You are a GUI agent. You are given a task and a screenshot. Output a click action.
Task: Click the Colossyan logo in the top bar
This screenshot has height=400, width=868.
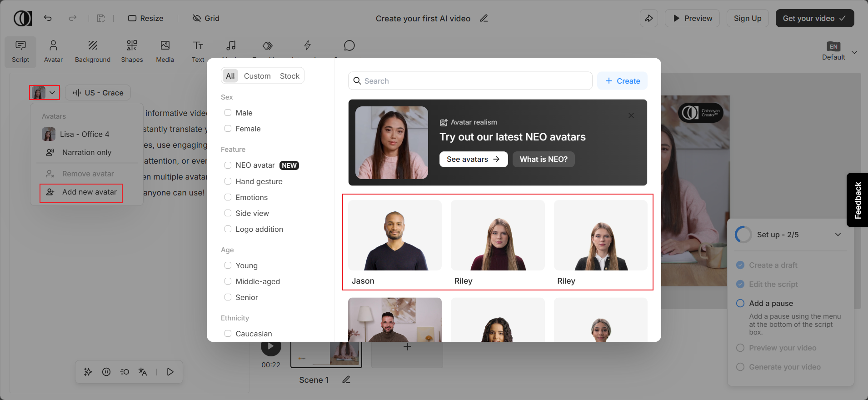tap(23, 18)
